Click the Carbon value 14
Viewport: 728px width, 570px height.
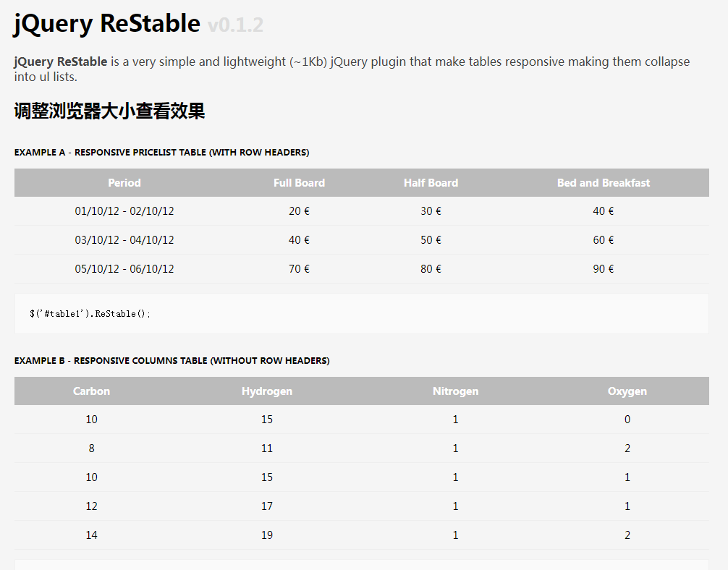pos(91,535)
